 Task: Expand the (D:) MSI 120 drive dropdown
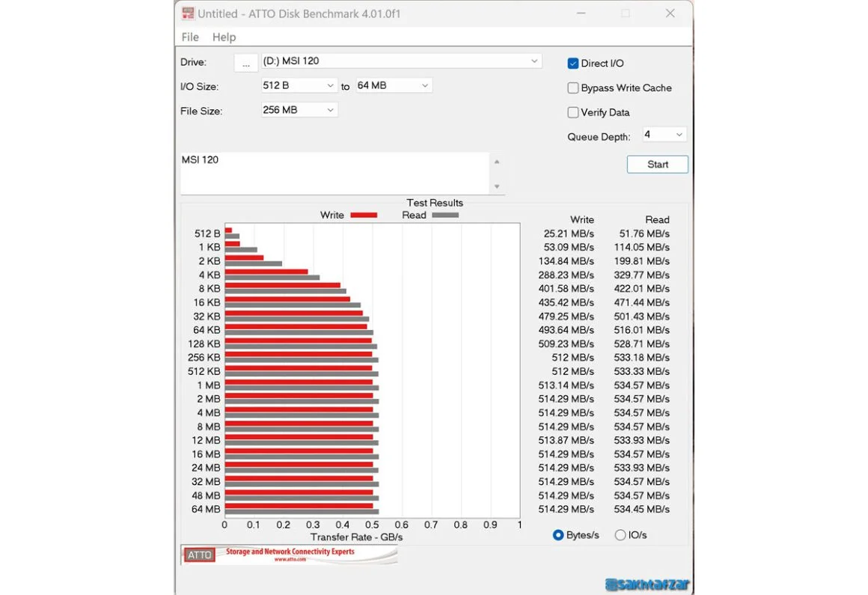point(401,61)
